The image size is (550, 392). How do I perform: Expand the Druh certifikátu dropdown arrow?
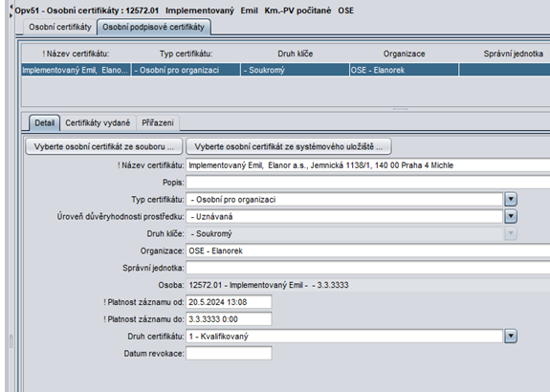pyautogui.click(x=511, y=337)
